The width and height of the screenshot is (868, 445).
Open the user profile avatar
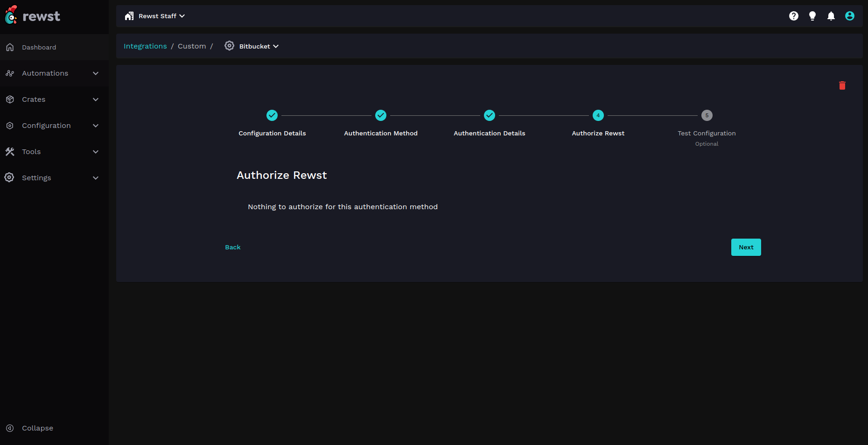[x=849, y=16]
